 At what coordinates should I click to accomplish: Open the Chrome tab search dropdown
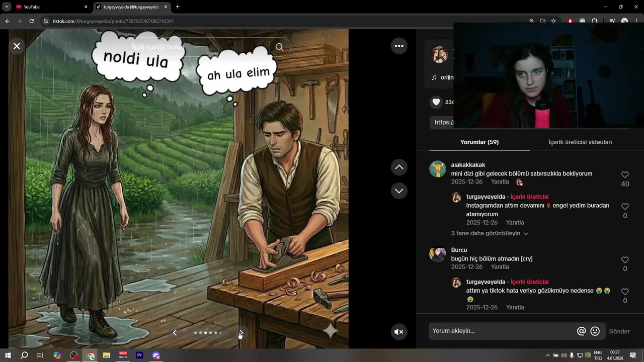tap(7, 7)
